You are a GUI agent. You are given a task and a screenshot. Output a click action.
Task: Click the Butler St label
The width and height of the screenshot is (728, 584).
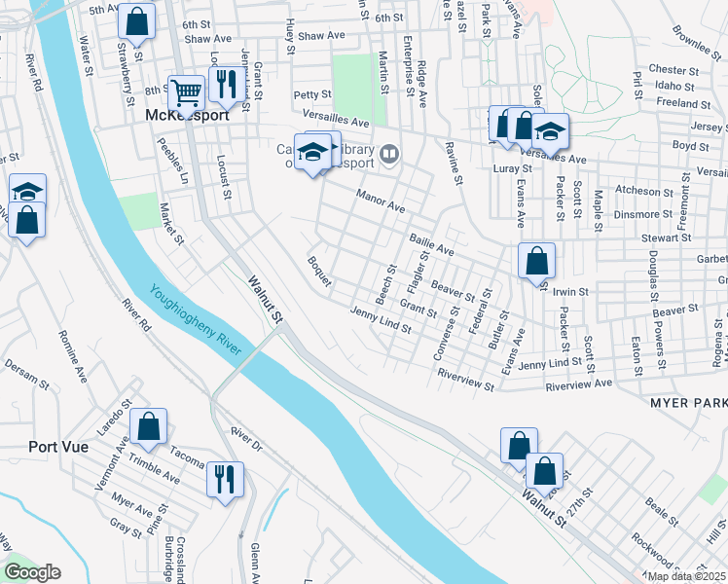(499, 330)
